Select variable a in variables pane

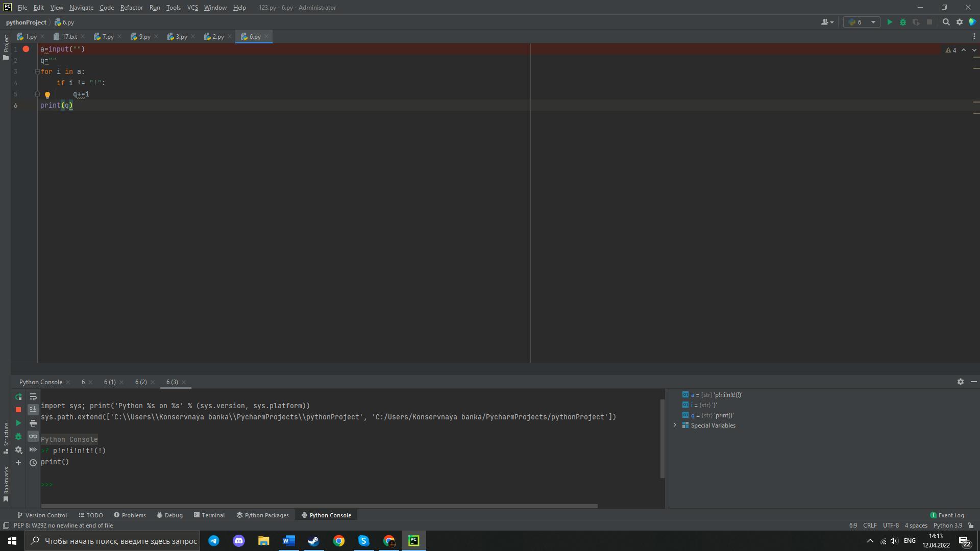713,394
